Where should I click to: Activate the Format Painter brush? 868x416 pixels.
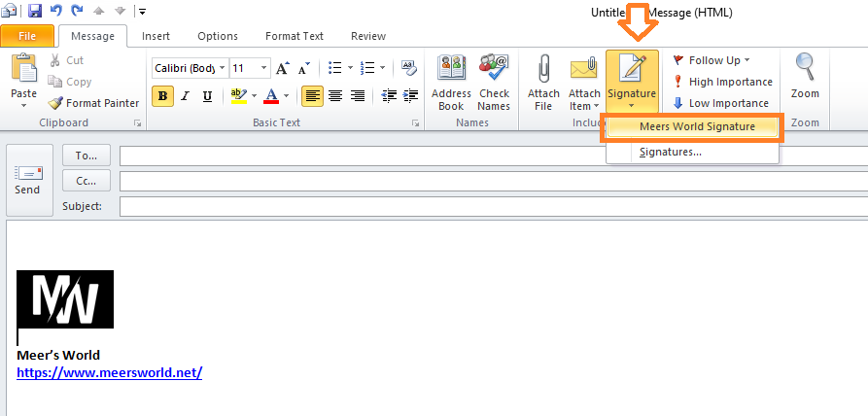tap(93, 103)
